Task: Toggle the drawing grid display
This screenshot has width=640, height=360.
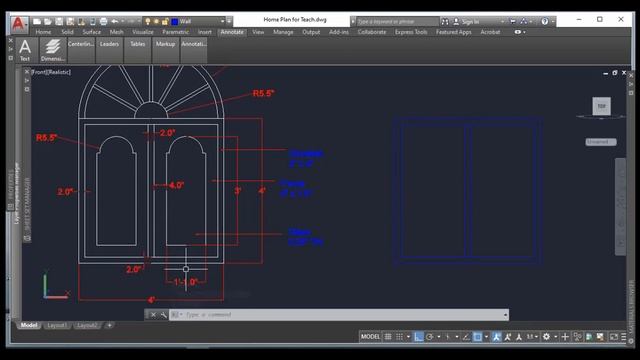Action: tap(388, 337)
